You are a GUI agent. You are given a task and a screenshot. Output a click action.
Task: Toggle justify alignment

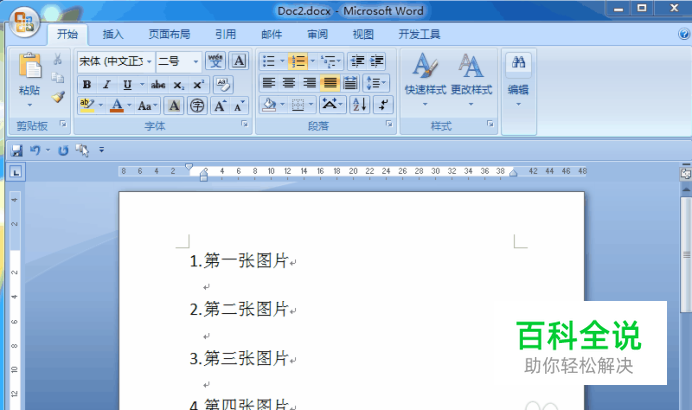(x=330, y=83)
